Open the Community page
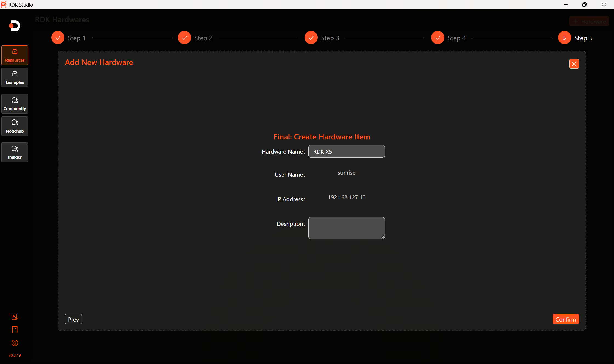 [15, 104]
